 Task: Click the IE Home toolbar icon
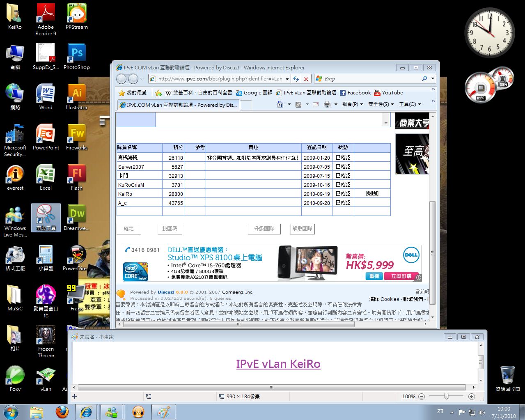coord(280,105)
